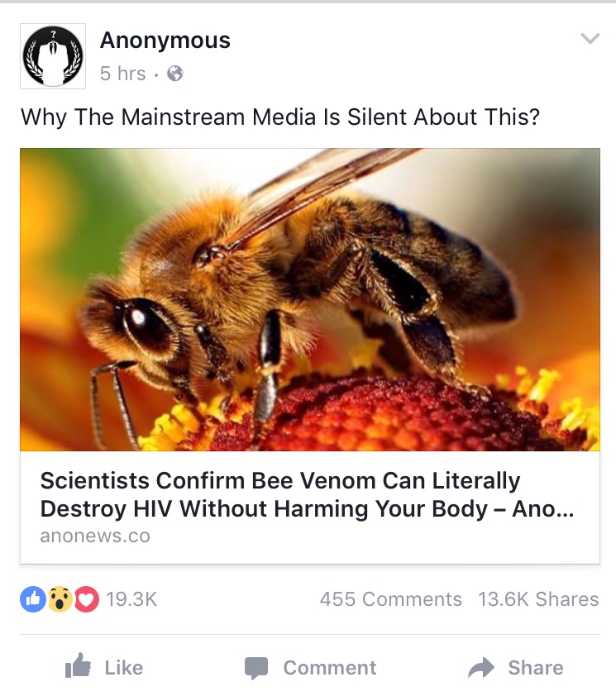The width and height of the screenshot is (616, 696).
Task: View the 13.6K Shares list
Action: [x=539, y=599]
